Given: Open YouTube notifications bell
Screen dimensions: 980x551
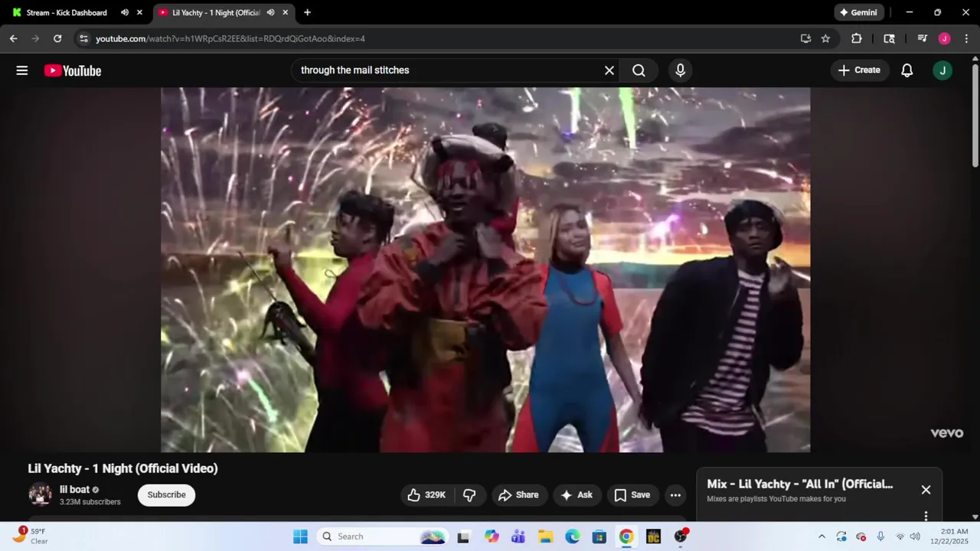Looking at the screenshot, I should click(907, 70).
